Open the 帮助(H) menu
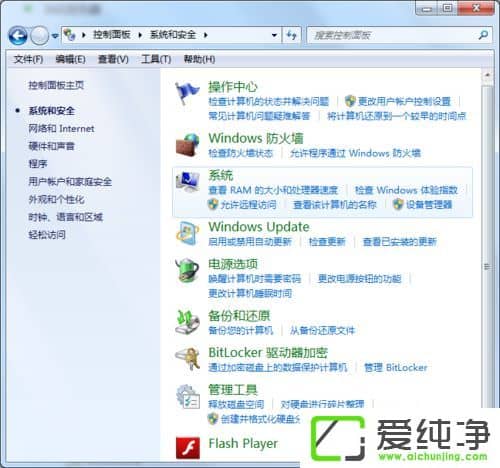 (x=199, y=59)
